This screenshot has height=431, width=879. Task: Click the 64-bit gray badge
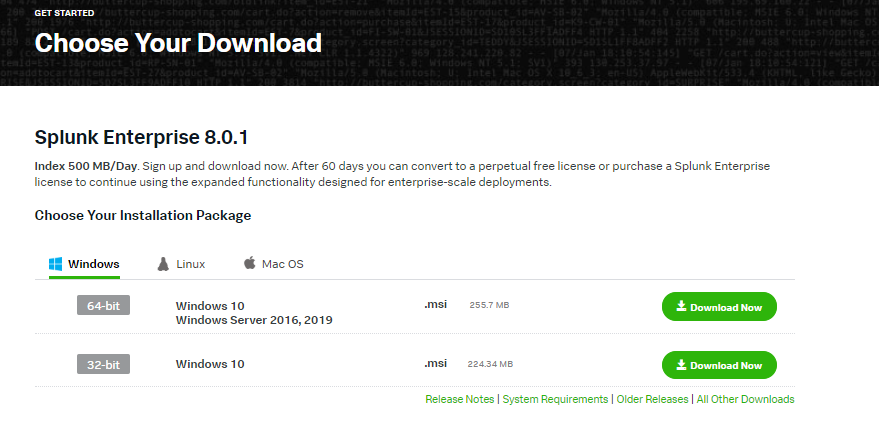coord(103,306)
